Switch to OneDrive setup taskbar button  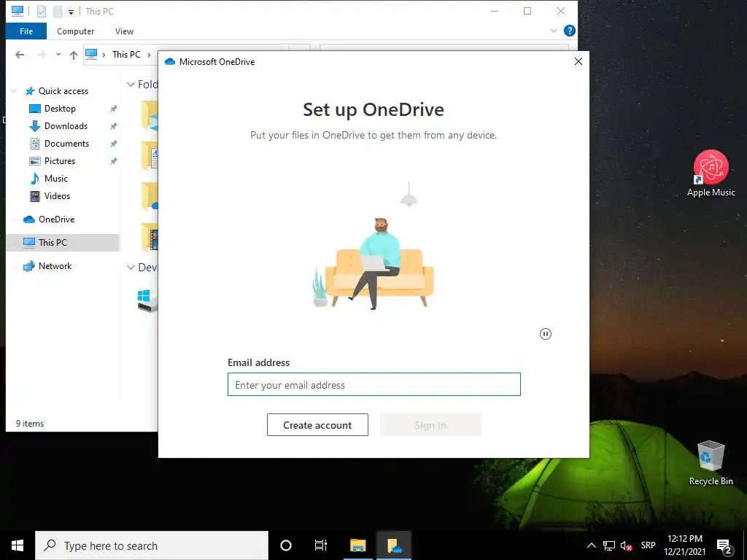[394, 545]
